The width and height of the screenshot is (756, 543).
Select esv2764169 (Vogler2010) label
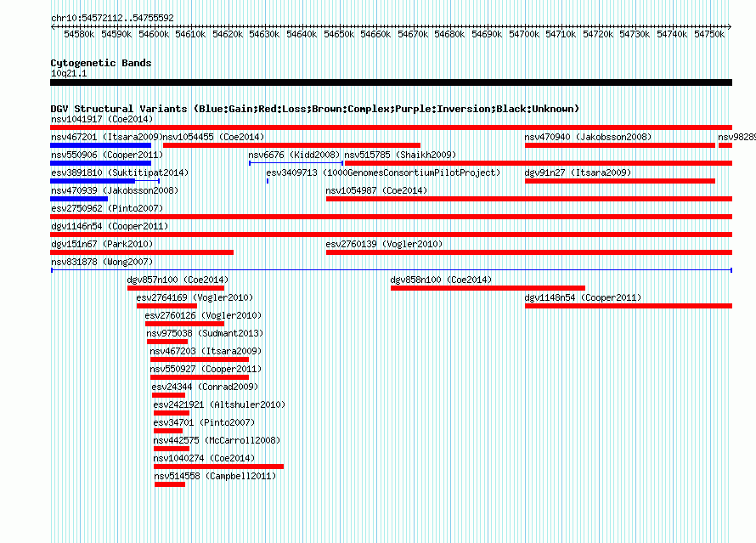pos(195,297)
